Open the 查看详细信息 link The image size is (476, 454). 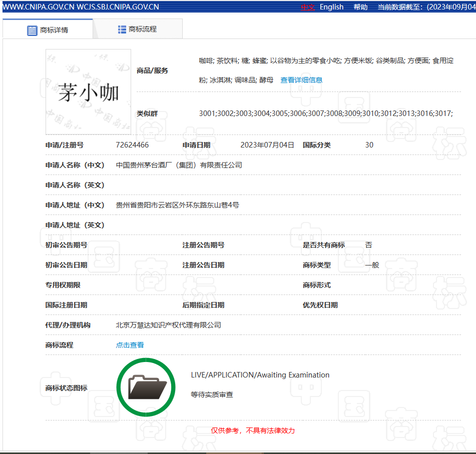click(301, 80)
